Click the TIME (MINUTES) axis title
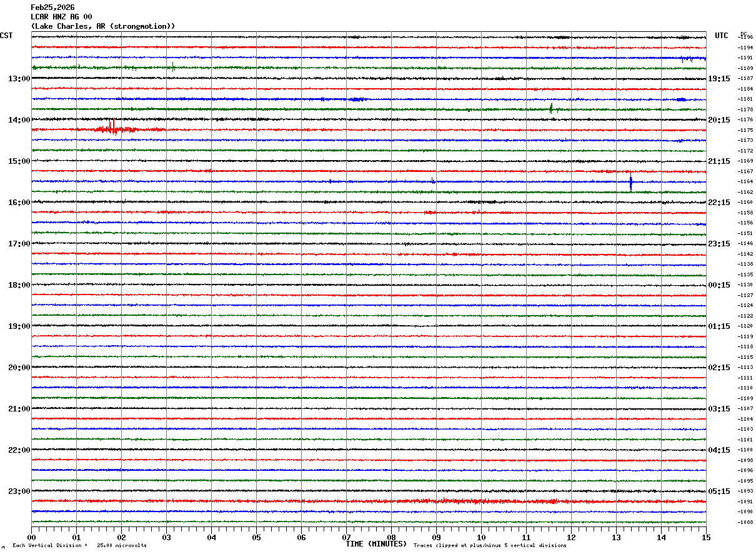Screen dimensions: 756x554 pos(376,544)
